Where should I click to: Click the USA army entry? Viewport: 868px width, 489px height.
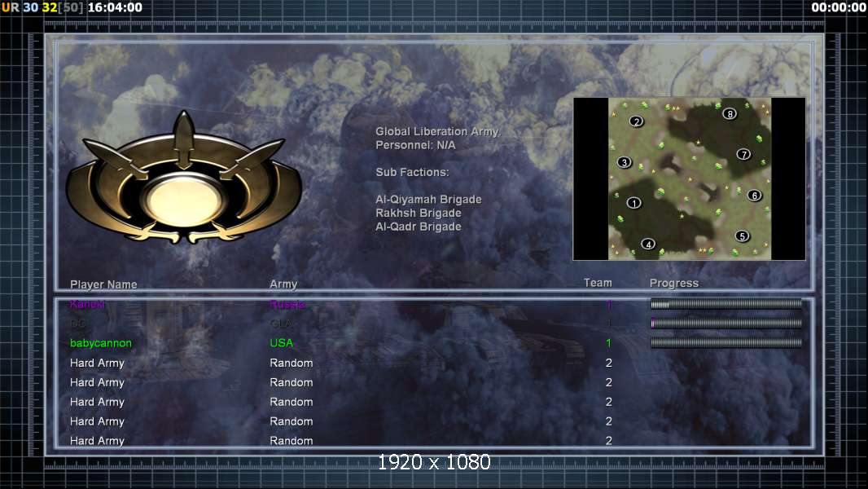(x=281, y=343)
